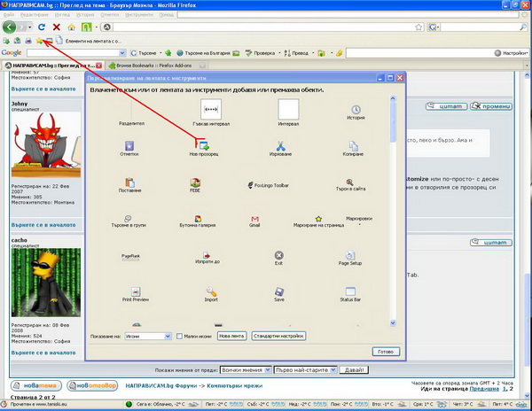The height and width of the screenshot is (411, 532).
Task: Open the Първо най-старите dropdown
Action: (x=306, y=370)
